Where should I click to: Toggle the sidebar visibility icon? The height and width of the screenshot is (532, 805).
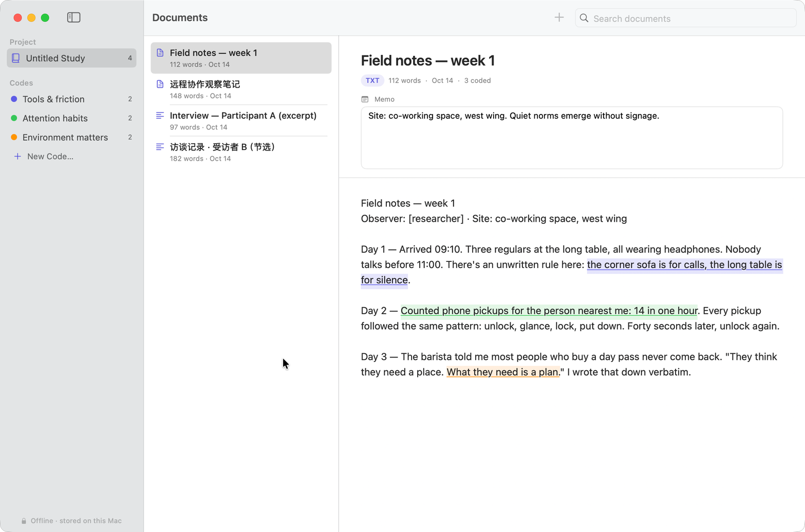[x=73, y=17]
